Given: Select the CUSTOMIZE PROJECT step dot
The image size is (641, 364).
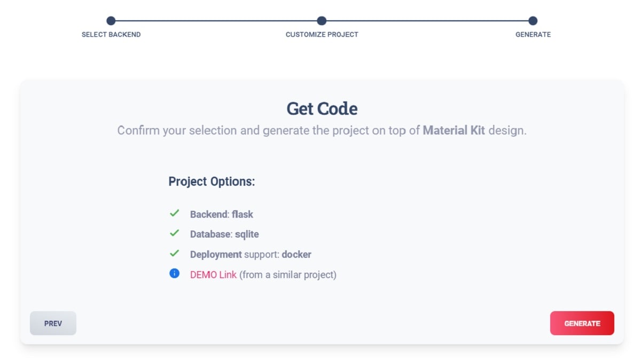Looking at the screenshot, I should pyautogui.click(x=322, y=20).
